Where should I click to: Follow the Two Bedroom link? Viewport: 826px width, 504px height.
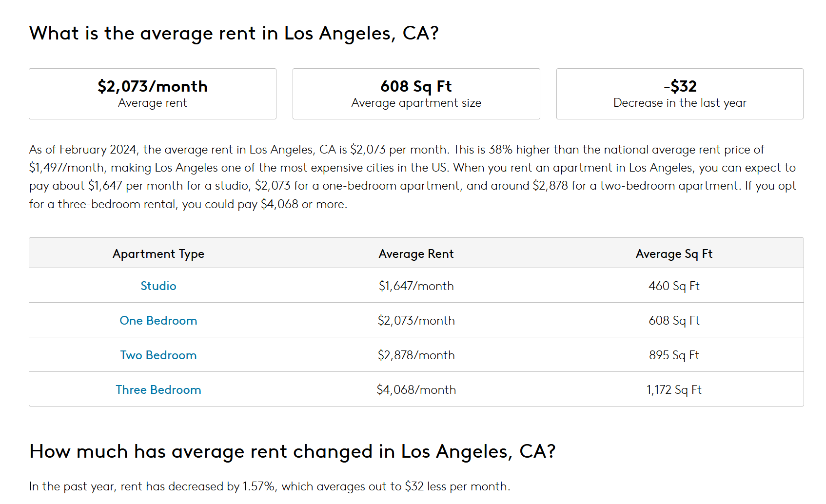point(158,355)
